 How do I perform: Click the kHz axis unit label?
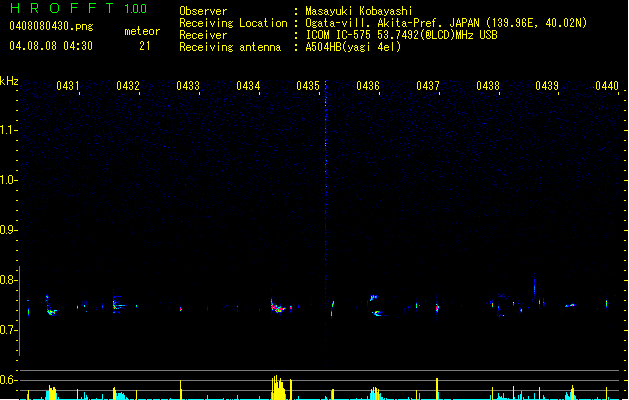pyautogui.click(x=9, y=81)
